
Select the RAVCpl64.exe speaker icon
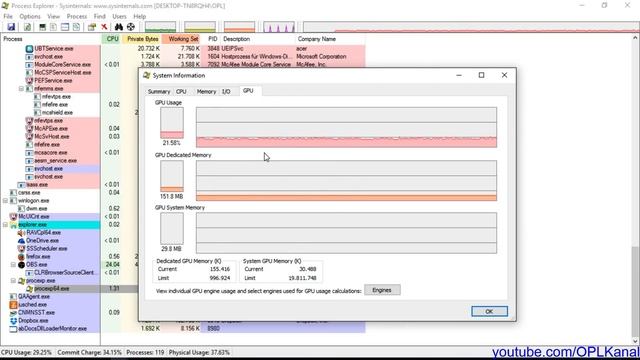click(x=21, y=233)
